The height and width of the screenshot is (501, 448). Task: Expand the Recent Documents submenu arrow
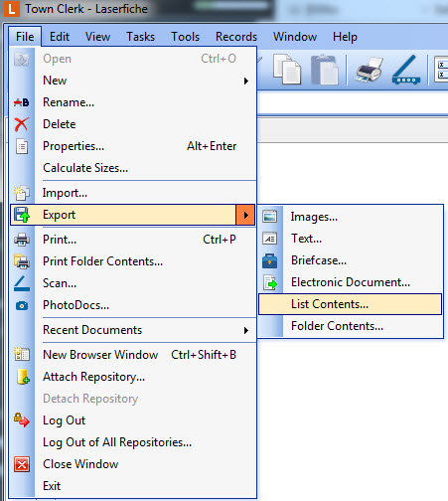[x=246, y=330]
